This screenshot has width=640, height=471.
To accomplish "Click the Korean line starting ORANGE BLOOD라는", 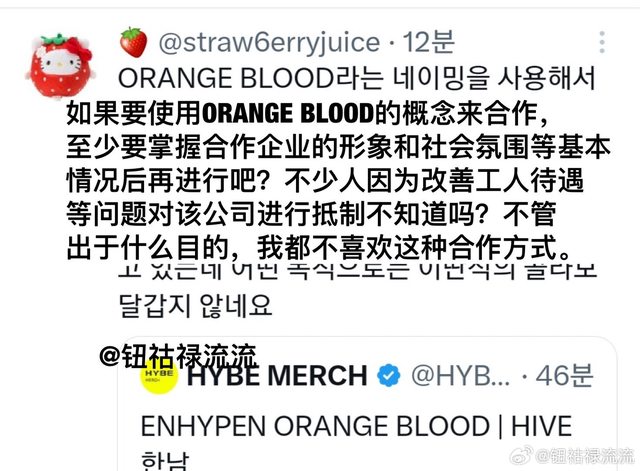I will click(x=357, y=78).
